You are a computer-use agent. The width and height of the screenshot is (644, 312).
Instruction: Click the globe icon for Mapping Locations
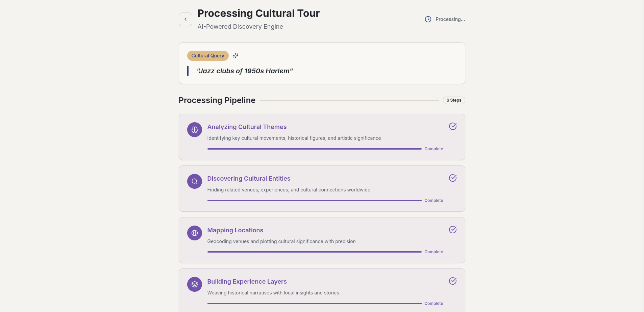coord(195,233)
